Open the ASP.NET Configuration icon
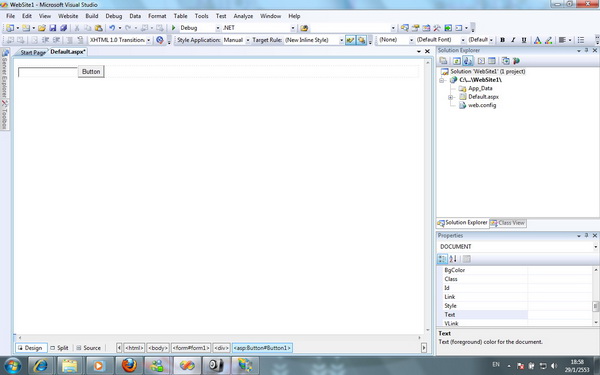600x375 pixels. click(x=516, y=61)
